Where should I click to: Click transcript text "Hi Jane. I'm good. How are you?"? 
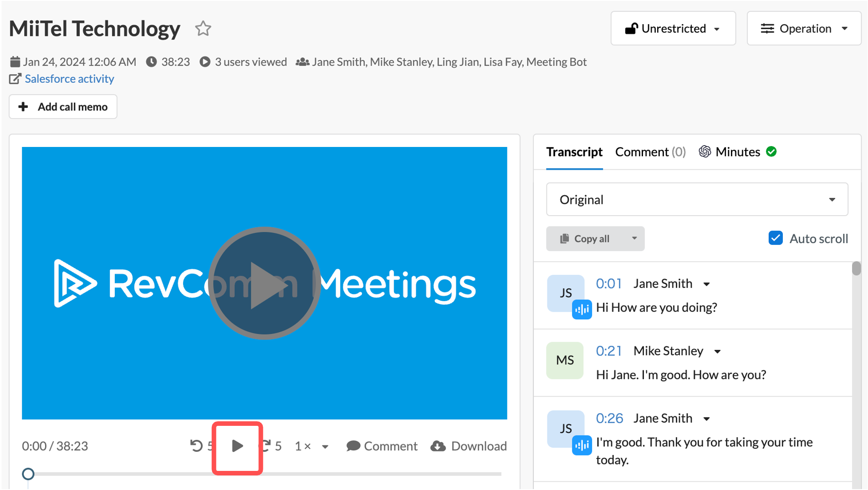tap(681, 375)
